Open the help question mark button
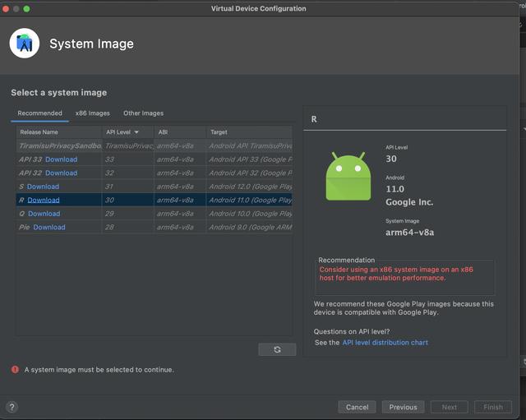The height and width of the screenshot is (420, 526). click(x=12, y=407)
